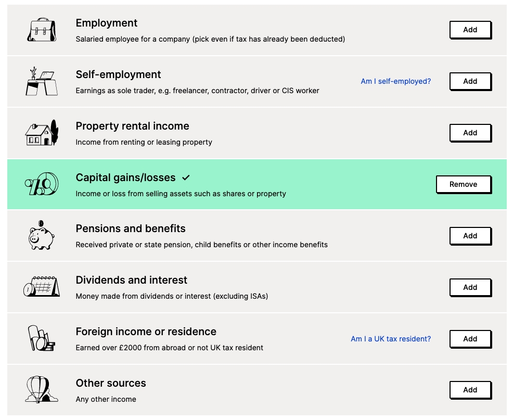Screen dimensions: 513x420
Task: Click the percent Capital gains icon
Action: [41, 184]
